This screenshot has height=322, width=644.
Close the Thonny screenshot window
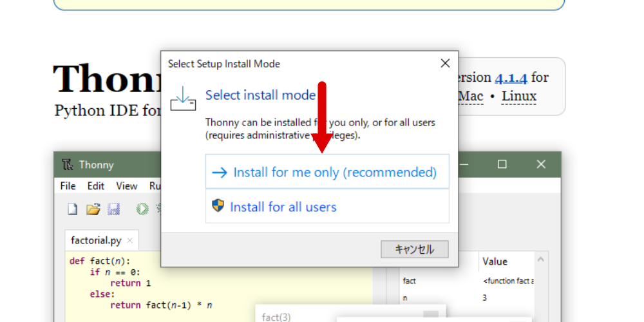click(541, 164)
